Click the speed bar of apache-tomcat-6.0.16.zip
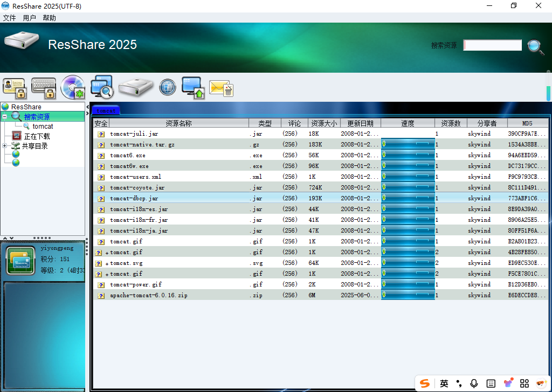This screenshot has width=552, height=392. (408, 295)
